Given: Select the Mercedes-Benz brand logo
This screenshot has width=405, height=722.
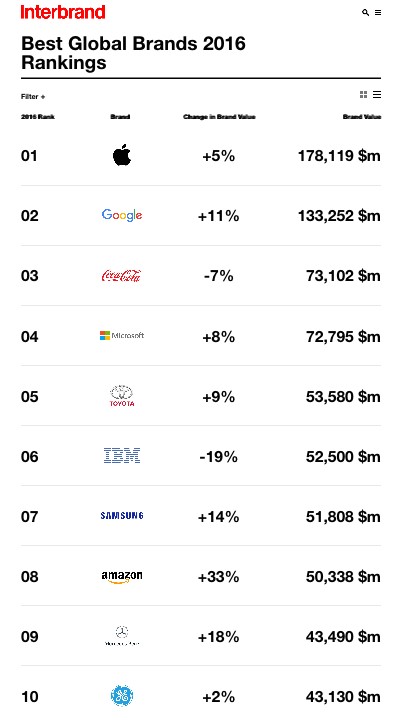Looking at the screenshot, I should (x=122, y=636).
